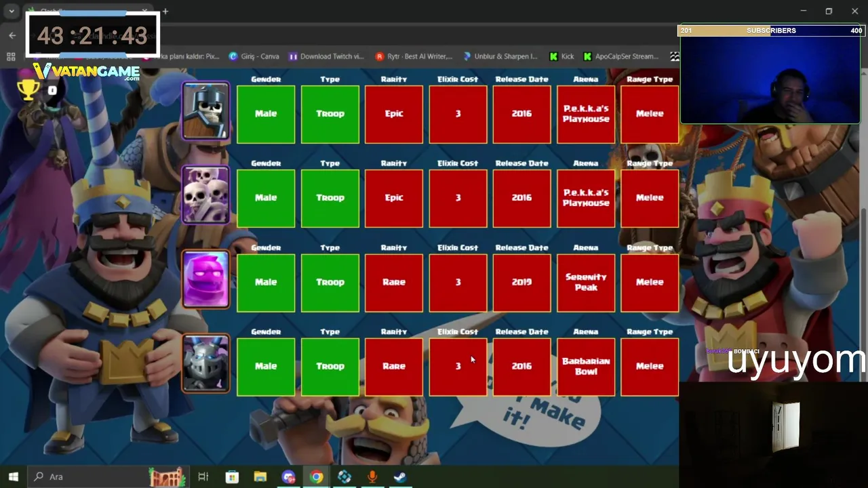868x488 pixels.
Task: Click 2016 release date in Skeleton Army row
Action: [521, 198]
